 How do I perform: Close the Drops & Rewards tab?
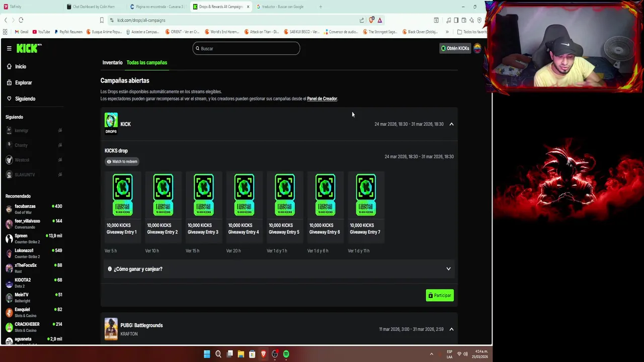(248, 7)
